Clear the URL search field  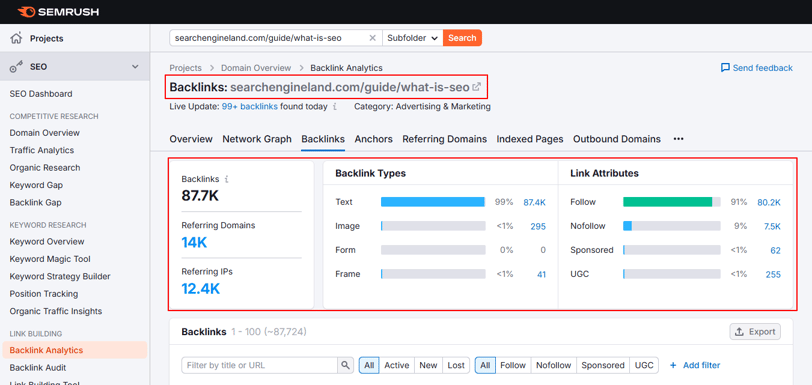click(x=372, y=38)
